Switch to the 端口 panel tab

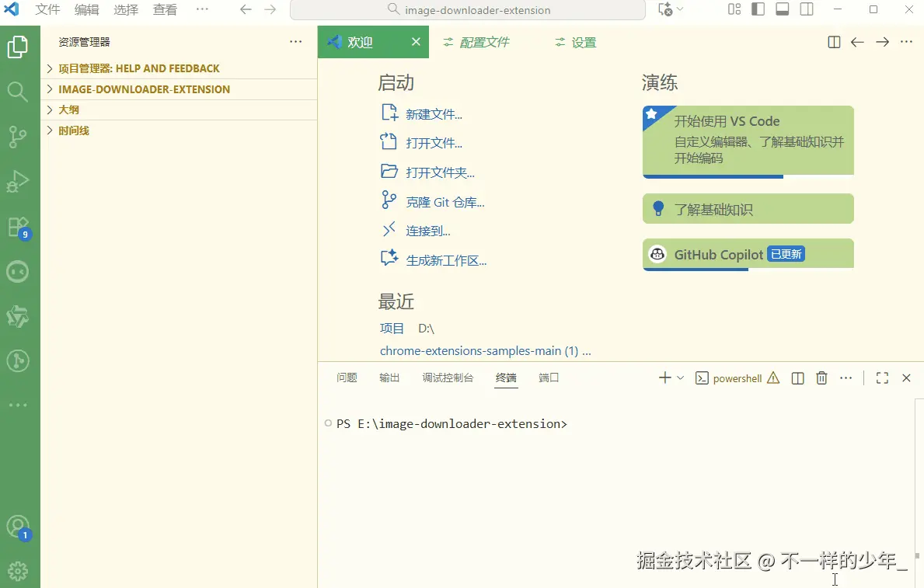[x=549, y=378]
